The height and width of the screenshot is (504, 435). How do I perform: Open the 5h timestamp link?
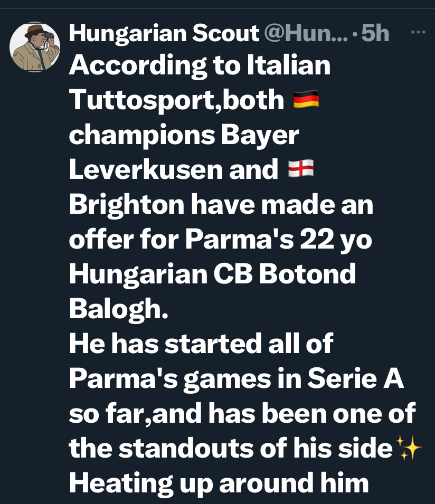pos(375,33)
